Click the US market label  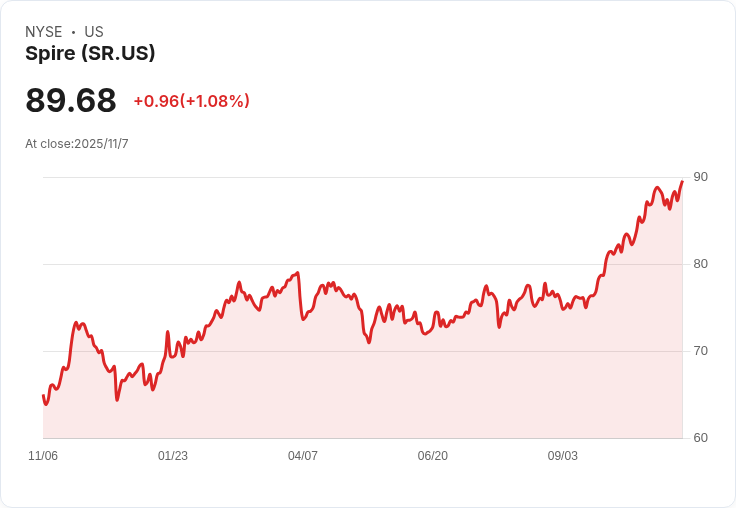click(x=94, y=32)
